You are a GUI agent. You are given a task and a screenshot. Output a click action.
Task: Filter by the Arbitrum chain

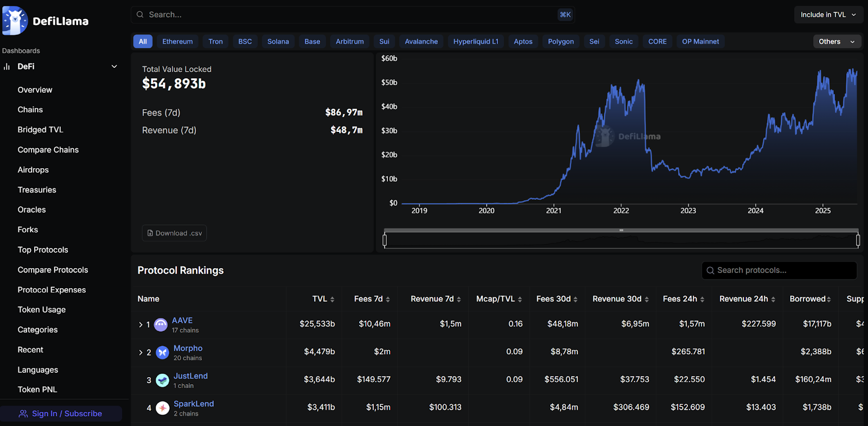[350, 42]
